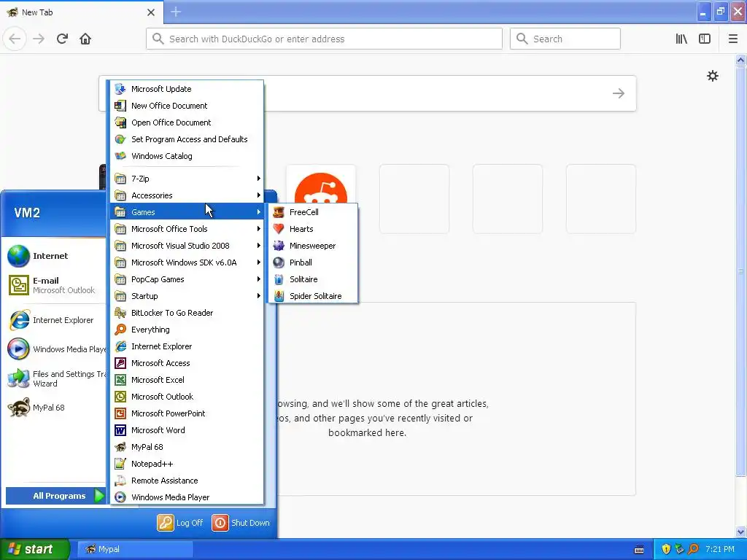Expand the Startup folder
This screenshot has height=560, width=747.
pos(187,296)
